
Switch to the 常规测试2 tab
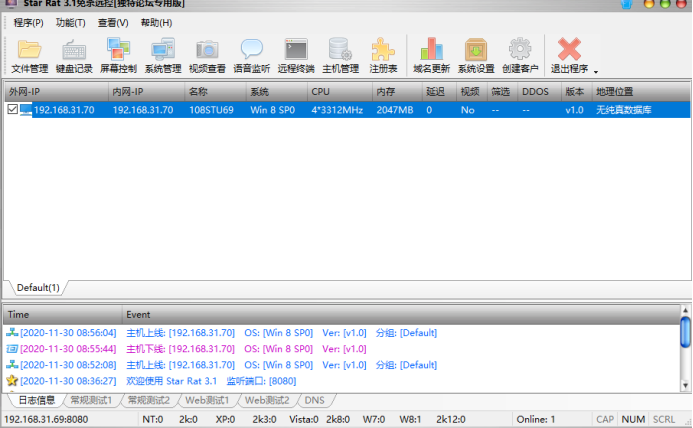coord(148,400)
